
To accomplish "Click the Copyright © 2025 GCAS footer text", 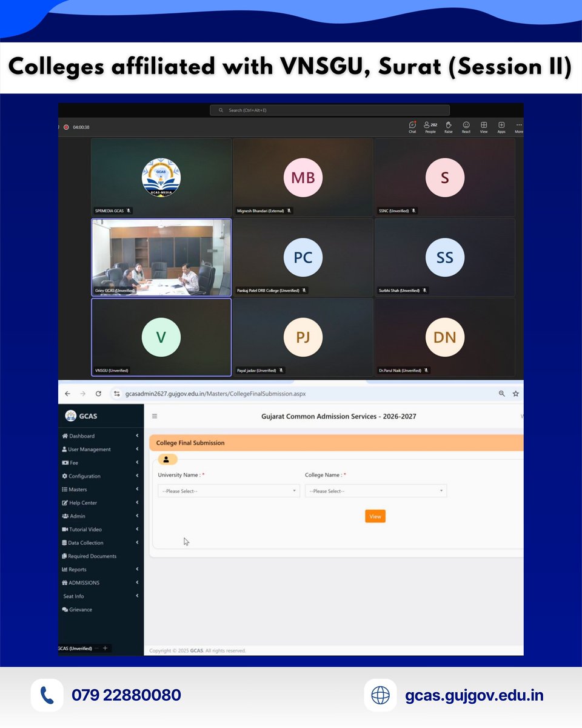I will point(198,650).
